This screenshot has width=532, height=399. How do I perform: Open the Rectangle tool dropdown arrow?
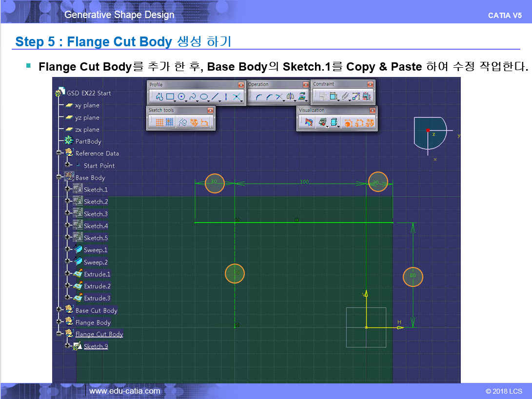(175, 100)
